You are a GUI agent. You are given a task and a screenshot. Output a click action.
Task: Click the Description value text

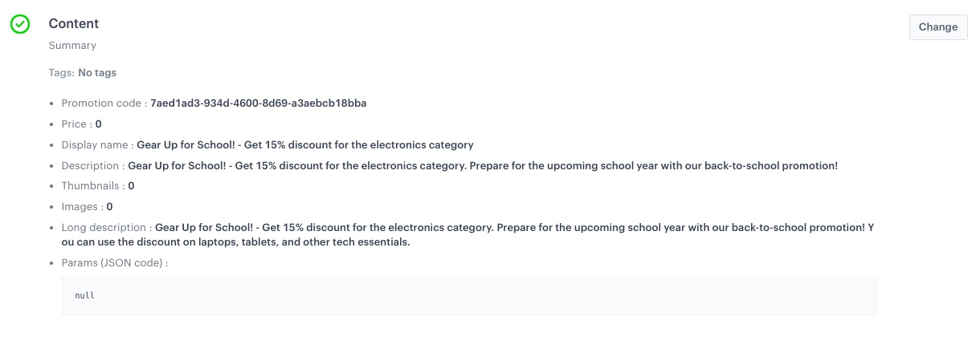[482, 166]
